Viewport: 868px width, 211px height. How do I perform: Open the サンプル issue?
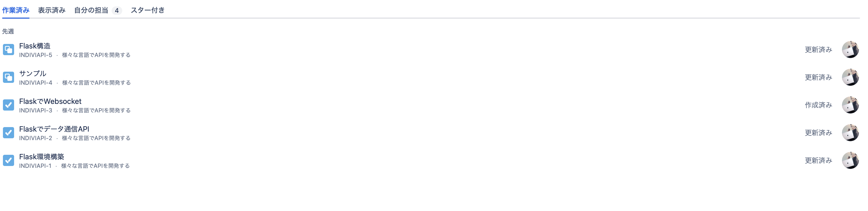pyautogui.click(x=33, y=74)
